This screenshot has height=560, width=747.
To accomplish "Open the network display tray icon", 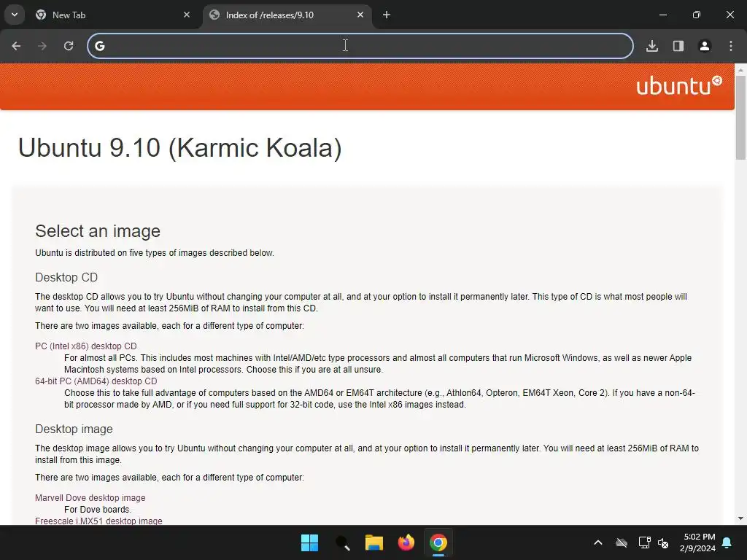I will tap(644, 542).
